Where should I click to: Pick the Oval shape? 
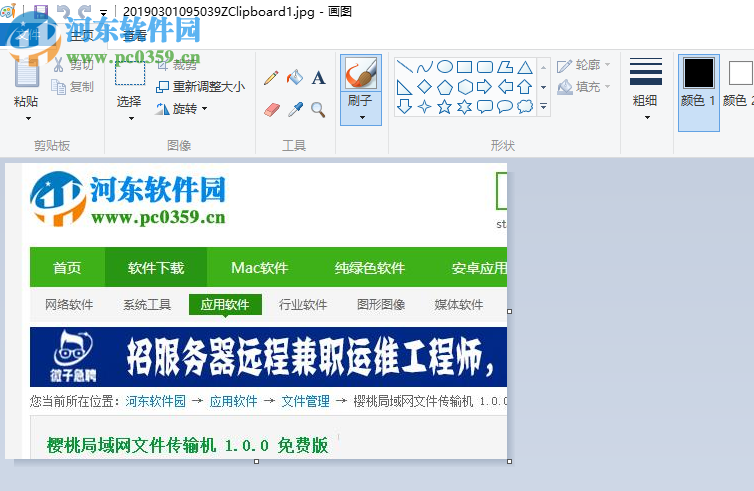tap(445, 66)
